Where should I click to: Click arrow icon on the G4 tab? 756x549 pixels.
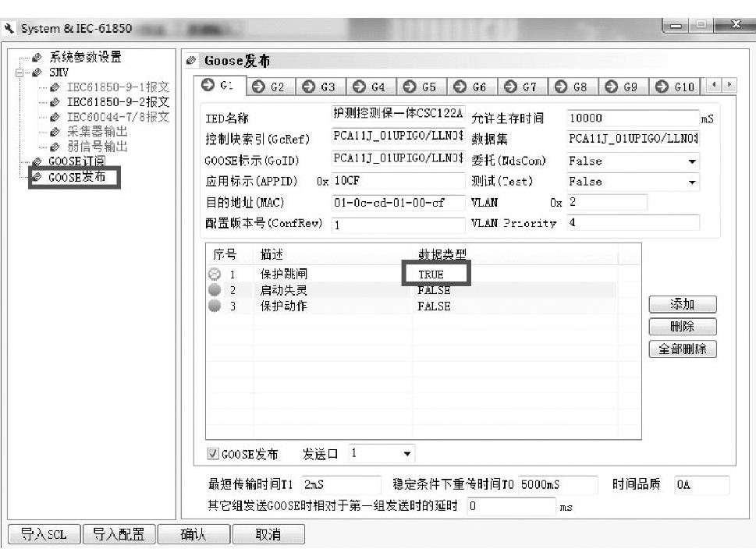(359, 87)
